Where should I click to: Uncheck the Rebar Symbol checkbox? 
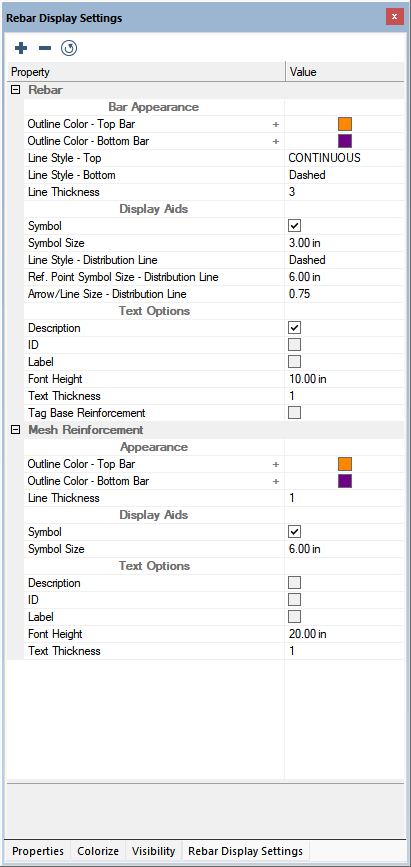(295, 226)
